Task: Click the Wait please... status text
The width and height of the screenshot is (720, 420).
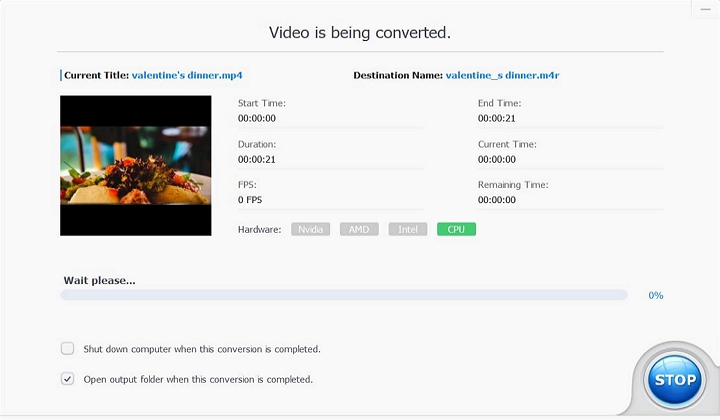Action: pyautogui.click(x=100, y=280)
